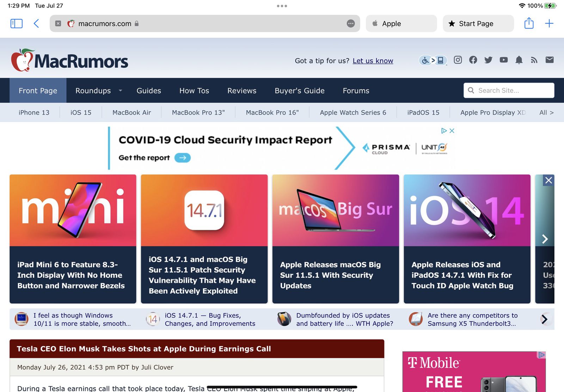Open the Buyer's Guide

[300, 91]
